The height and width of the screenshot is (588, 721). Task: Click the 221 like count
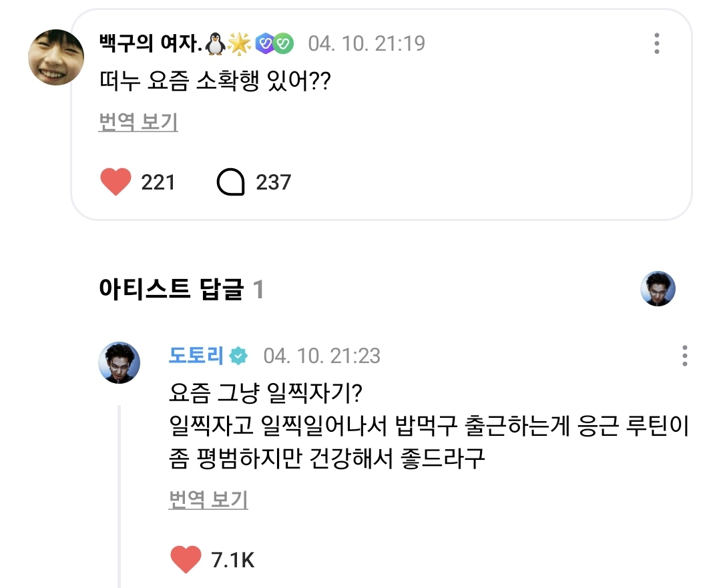pyautogui.click(x=158, y=182)
